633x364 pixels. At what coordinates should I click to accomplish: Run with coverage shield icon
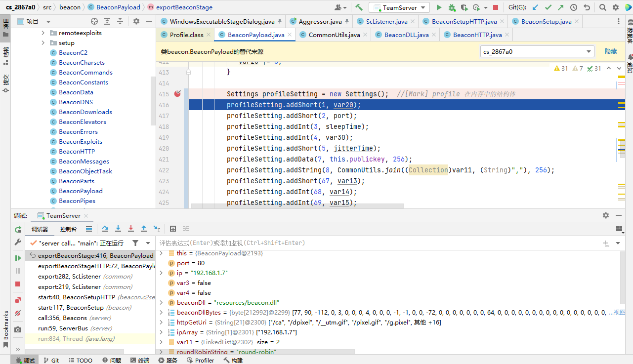[x=464, y=7]
